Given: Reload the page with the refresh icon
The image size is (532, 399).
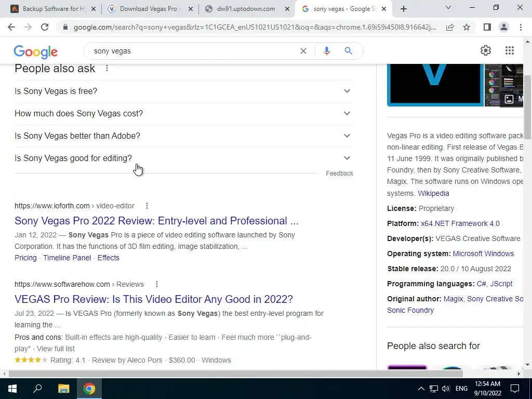Looking at the screenshot, I should pos(45,27).
